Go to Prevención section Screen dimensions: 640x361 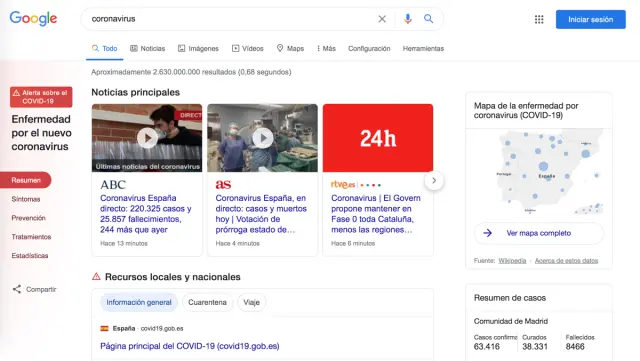(29, 218)
